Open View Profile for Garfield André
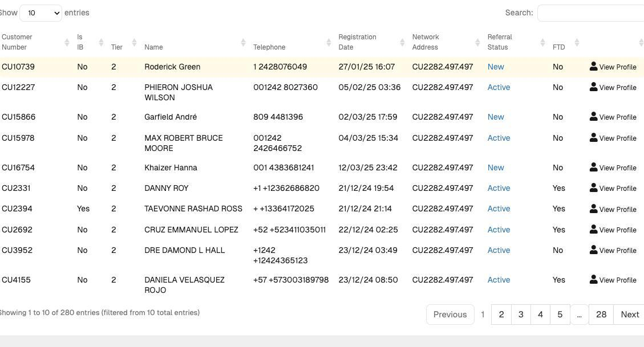Image resolution: width=644 pixels, height=347 pixels. tap(613, 116)
